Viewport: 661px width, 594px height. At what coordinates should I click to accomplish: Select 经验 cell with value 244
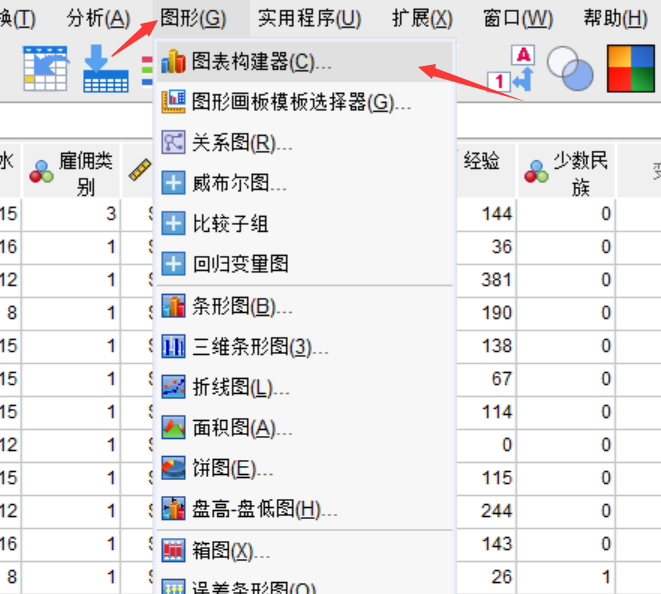click(486, 511)
